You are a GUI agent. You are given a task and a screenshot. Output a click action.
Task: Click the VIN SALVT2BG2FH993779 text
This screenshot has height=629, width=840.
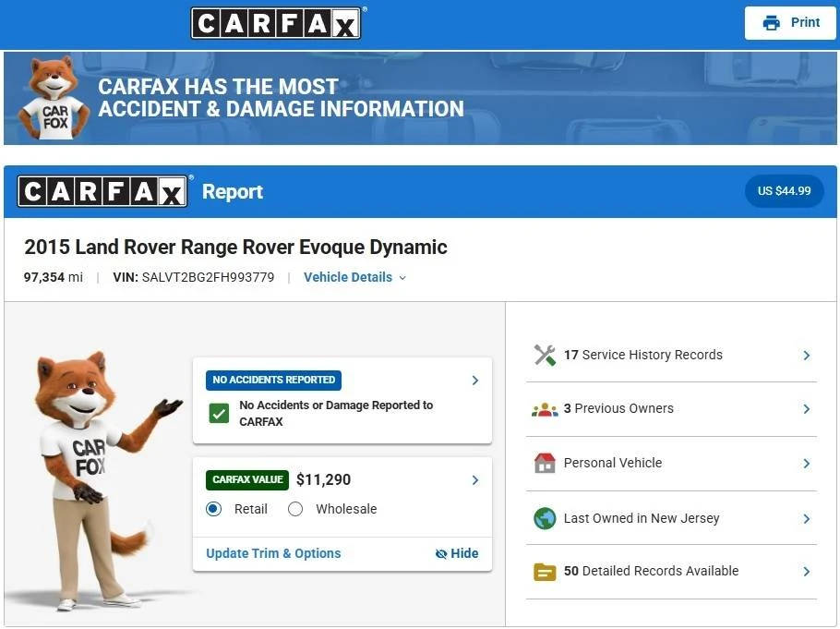click(194, 277)
